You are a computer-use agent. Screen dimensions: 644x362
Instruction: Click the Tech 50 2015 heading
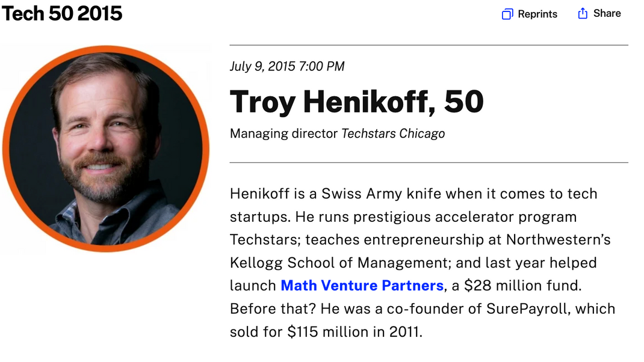click(62, 13)
